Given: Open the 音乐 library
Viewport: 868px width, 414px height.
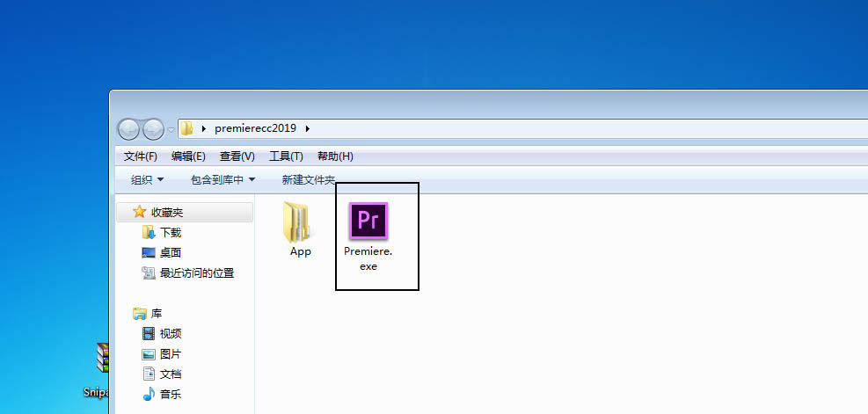Looking at the screenshot, I should pos(171,395).
